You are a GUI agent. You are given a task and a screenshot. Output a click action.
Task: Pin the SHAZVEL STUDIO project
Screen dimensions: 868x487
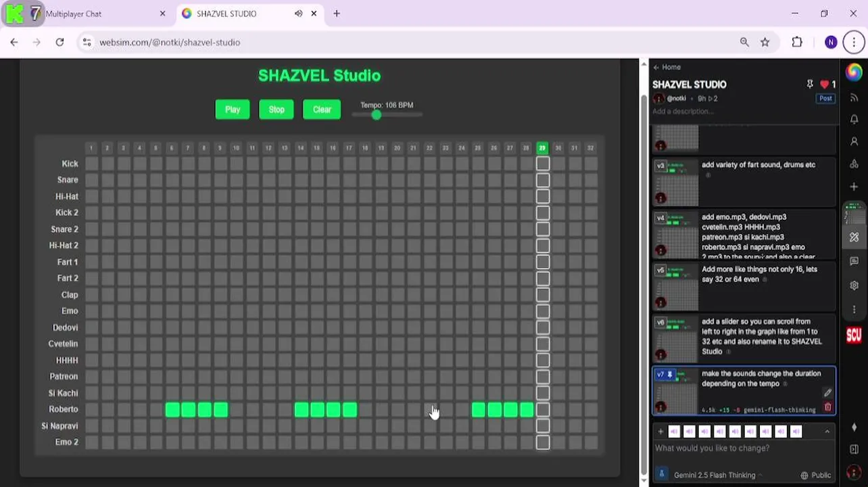point(810,84)
